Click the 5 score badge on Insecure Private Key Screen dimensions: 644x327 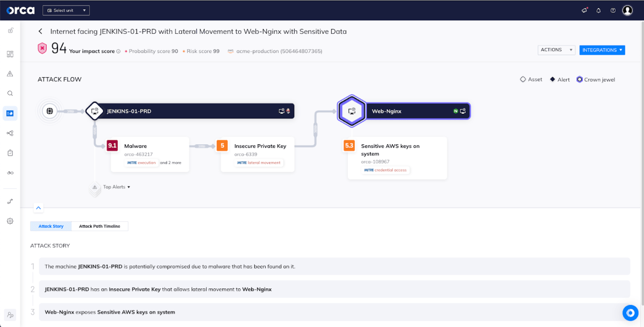[x=222, y=145]
